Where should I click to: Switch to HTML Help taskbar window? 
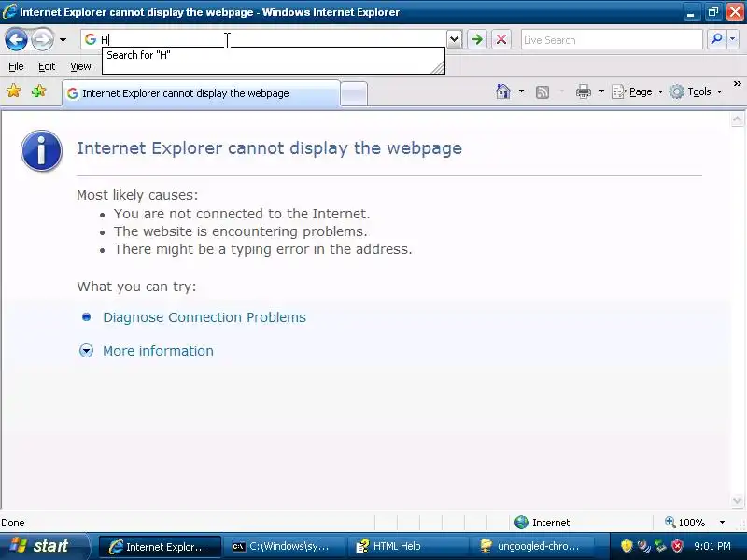tap(408, 547)
